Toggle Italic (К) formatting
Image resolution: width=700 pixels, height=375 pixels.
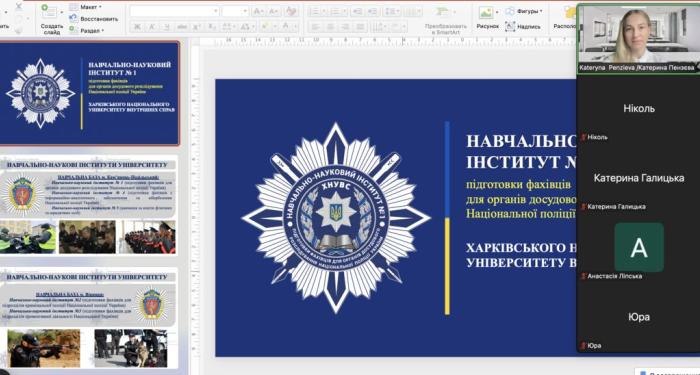pos(152,26)
